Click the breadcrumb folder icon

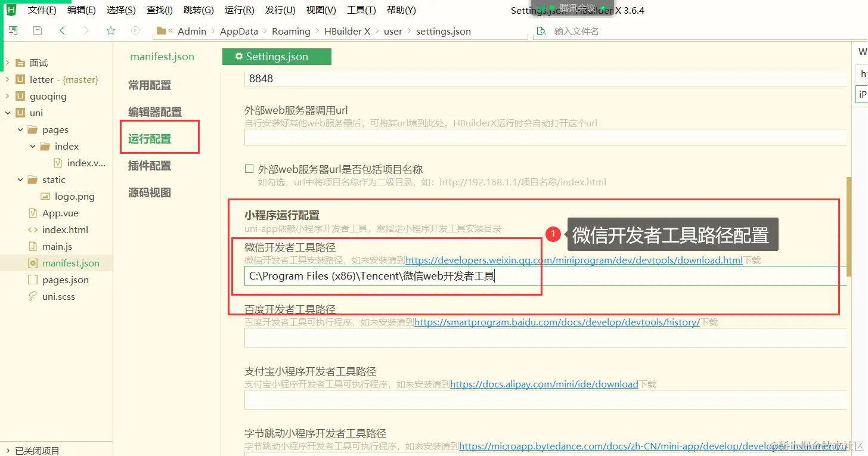tap(161, 31)
